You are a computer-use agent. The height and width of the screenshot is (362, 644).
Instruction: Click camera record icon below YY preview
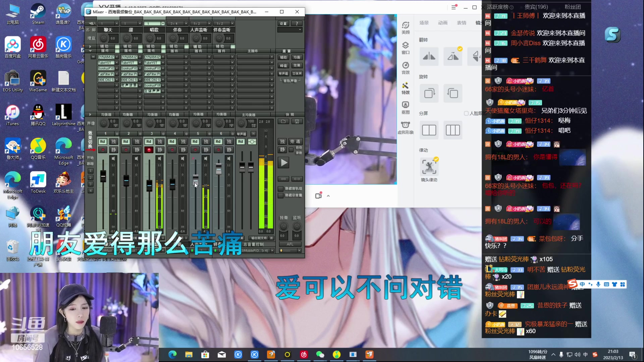(318, 195)
